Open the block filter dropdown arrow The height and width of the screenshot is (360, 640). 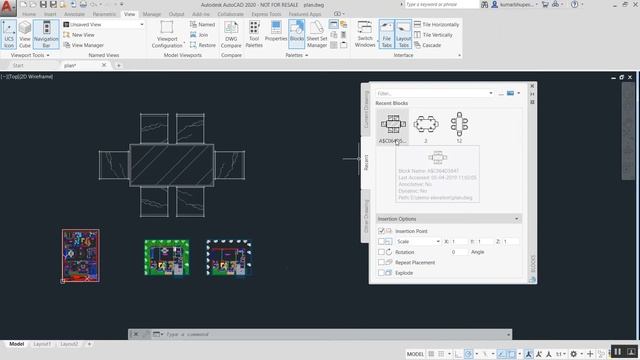[x=491, y=93]
